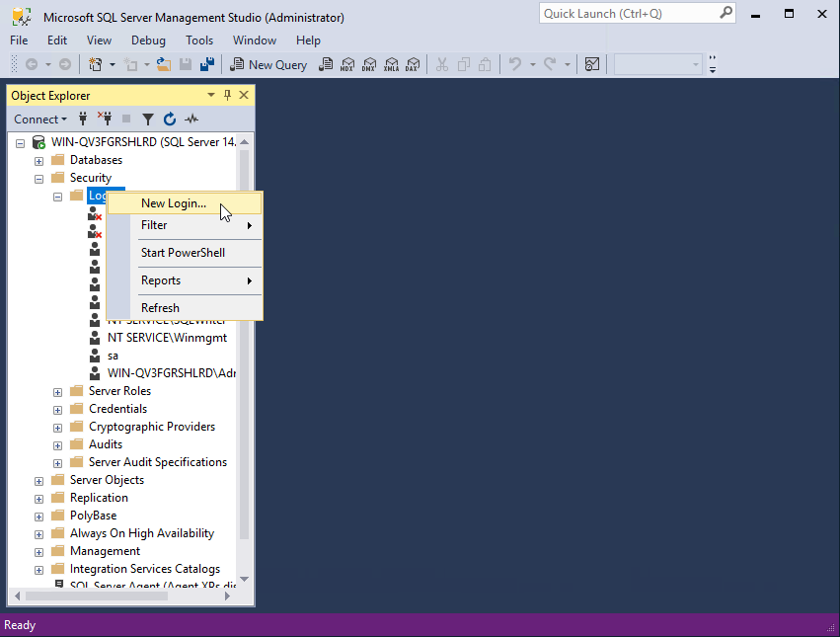Click the icon right of Redo dropdown
This screenshot has width=840, height=637.
[x=592, y=65]
